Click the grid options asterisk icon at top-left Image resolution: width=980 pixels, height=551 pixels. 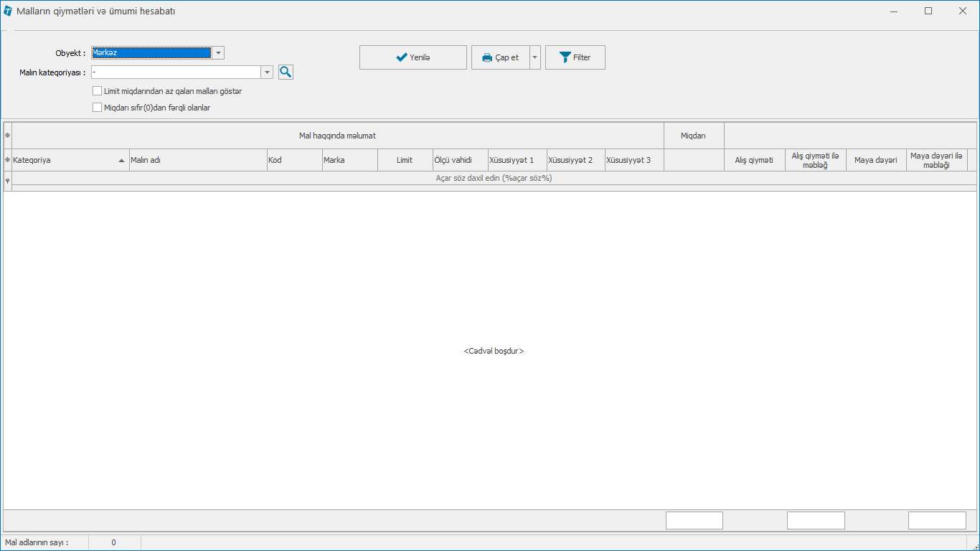tap(7, 135)
